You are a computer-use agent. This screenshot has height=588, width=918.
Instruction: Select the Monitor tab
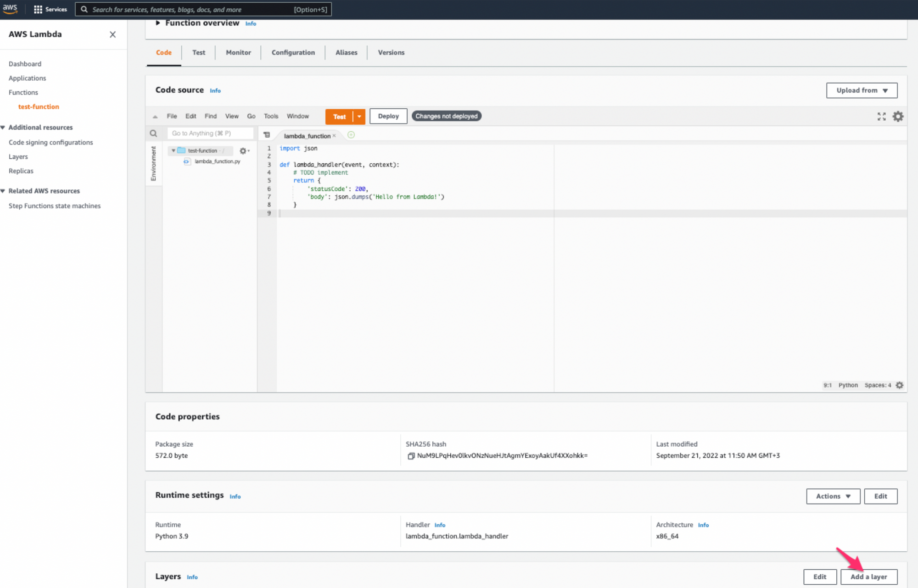coord(238,52)
